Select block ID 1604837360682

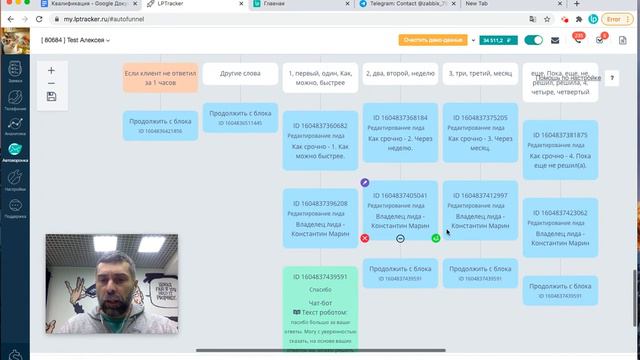320,140
